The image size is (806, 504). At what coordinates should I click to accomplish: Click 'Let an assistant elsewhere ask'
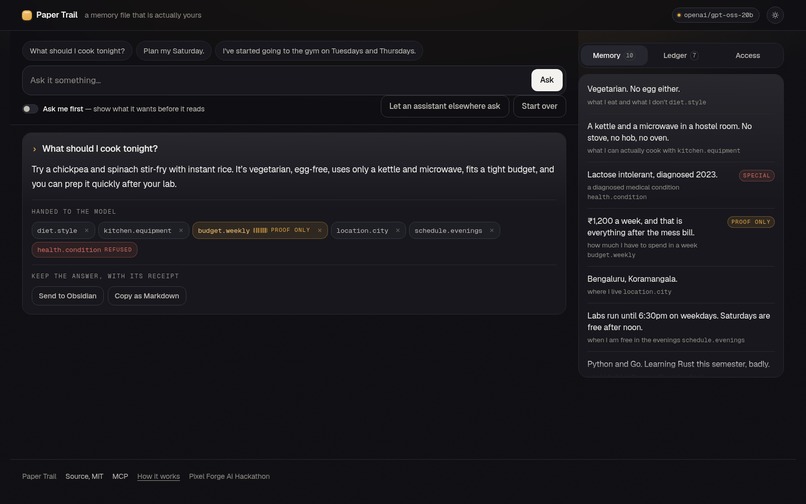pos(445,106)
